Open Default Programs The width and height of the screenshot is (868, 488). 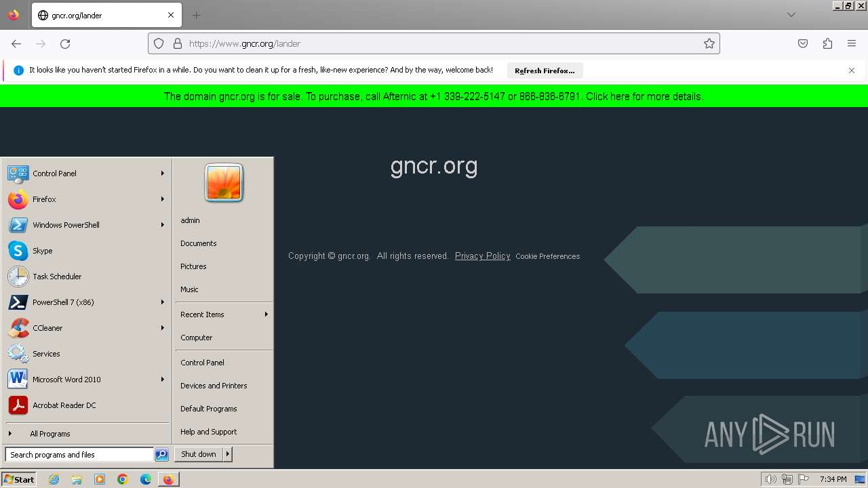[x=209, y=409]
